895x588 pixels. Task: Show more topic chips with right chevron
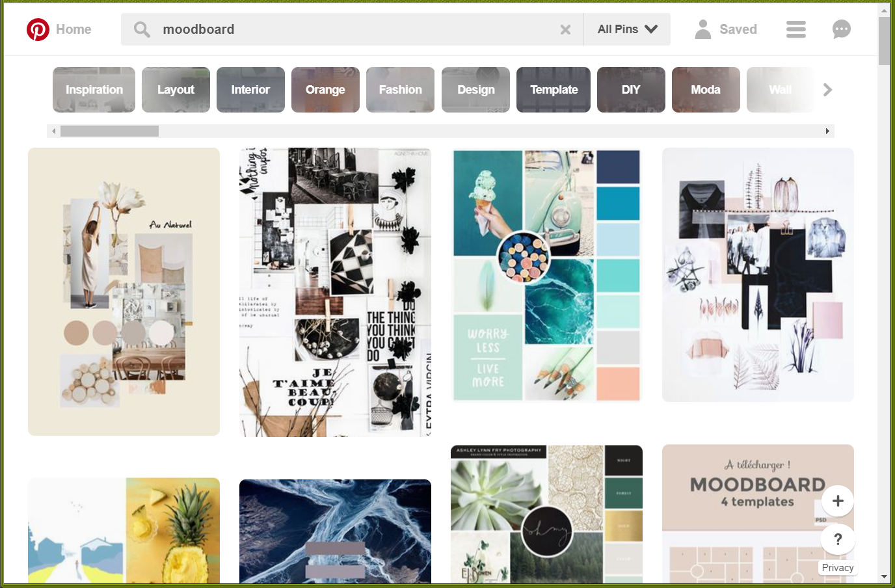[827, 90]
